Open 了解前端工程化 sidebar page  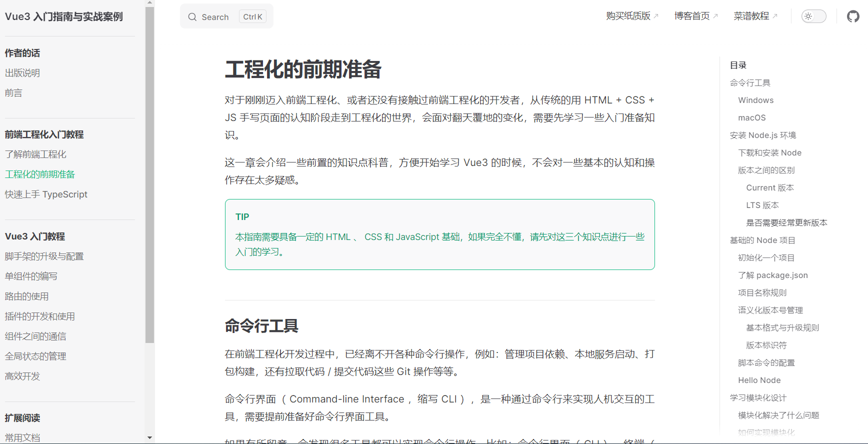click(35, 154)
